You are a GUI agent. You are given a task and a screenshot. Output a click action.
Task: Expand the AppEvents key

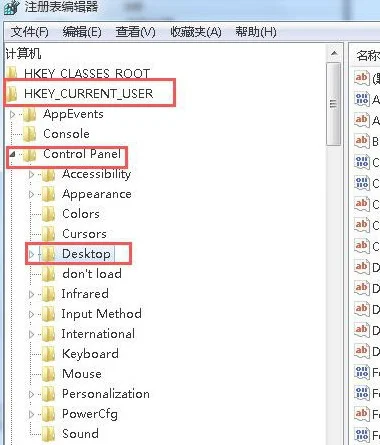[13, 114]
